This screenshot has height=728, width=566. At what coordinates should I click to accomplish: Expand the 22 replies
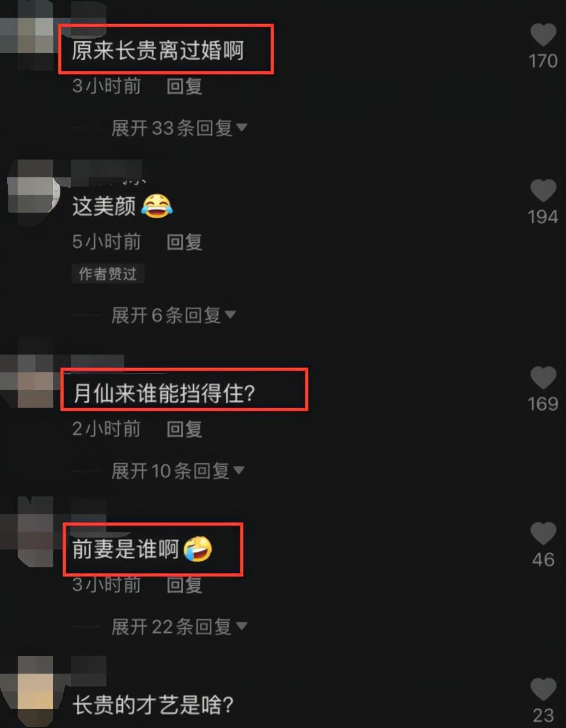[179, 627]
